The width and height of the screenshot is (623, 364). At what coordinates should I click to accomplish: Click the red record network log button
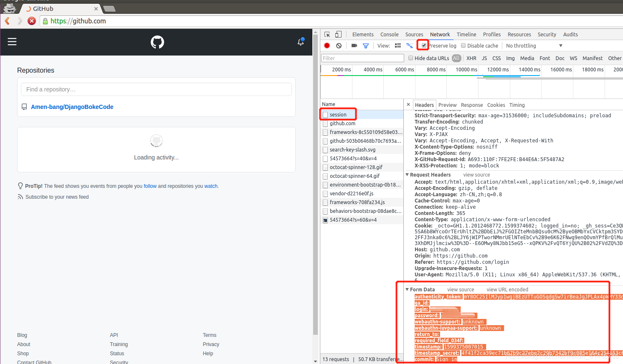point(327,45)
